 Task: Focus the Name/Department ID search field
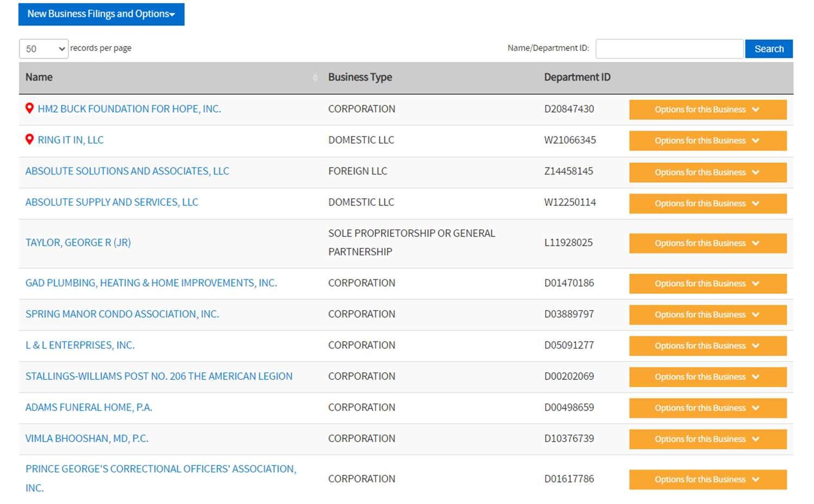(669, 49)
